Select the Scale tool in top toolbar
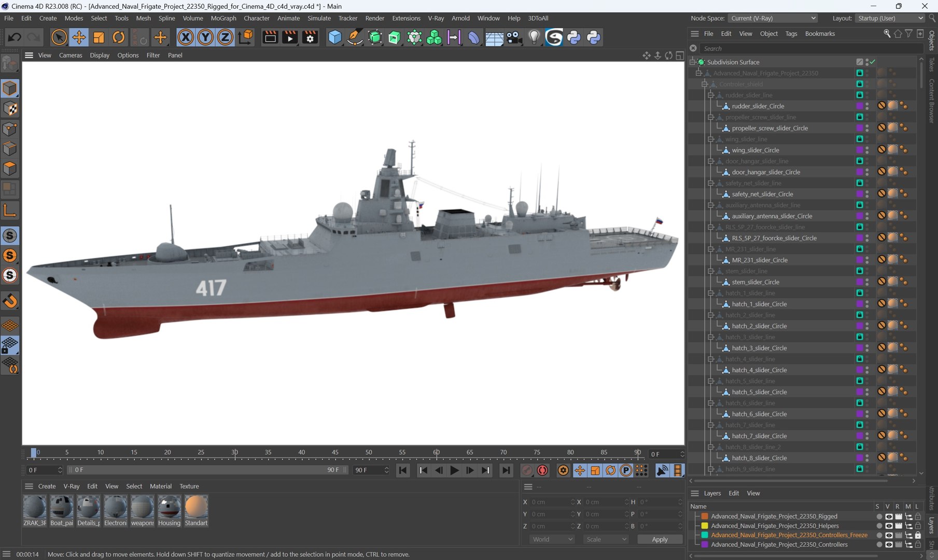Screen dimensions: 938x560 pyautogui.click(x=99, y=37)
